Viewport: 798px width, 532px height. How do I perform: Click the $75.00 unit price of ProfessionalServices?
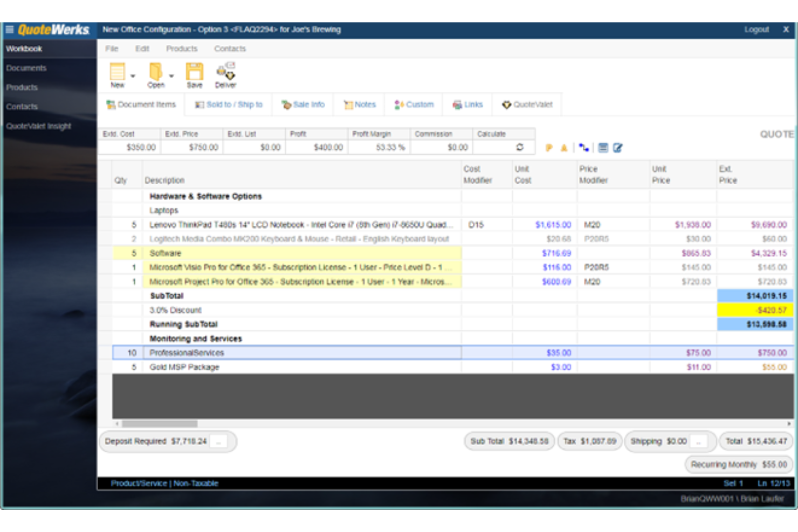click(683, 353)
